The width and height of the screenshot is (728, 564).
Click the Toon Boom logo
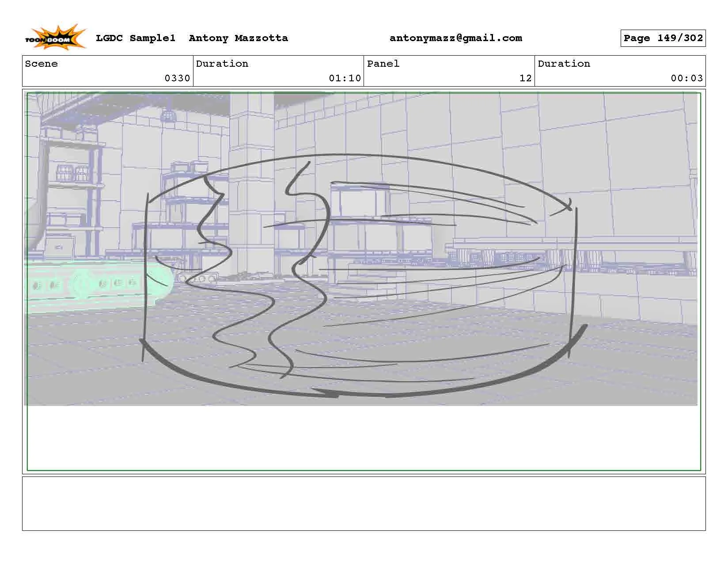[x=55, y=37]
